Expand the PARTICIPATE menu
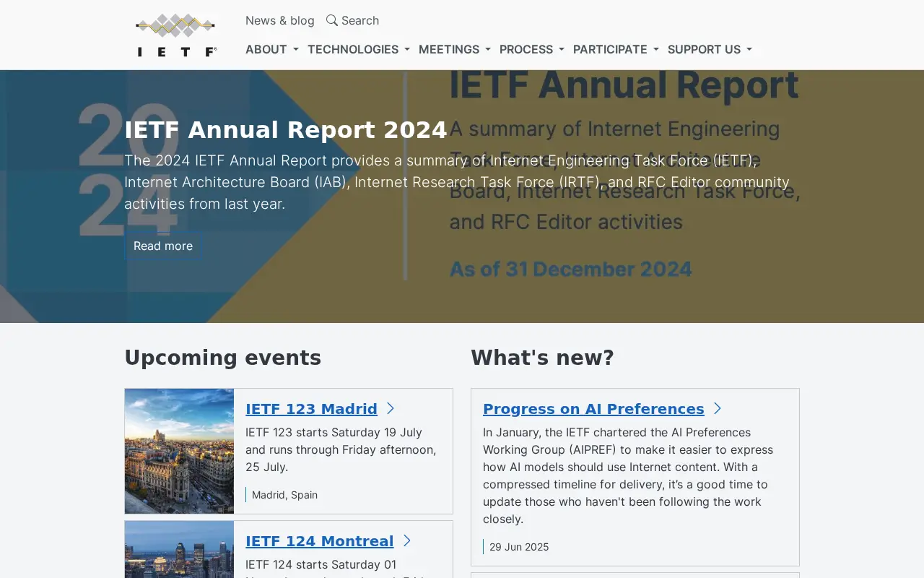 [616, 49]
